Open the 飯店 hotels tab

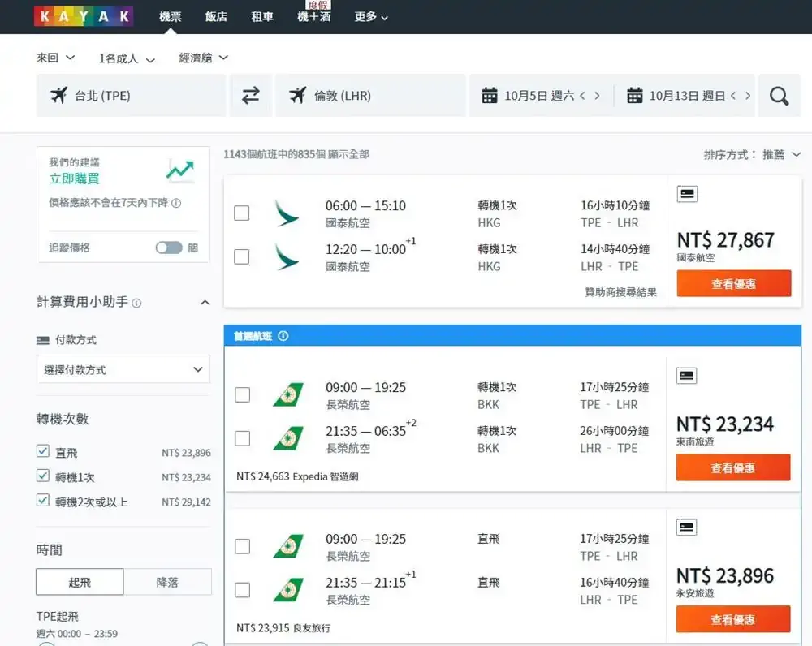click(x=217, y=16)
